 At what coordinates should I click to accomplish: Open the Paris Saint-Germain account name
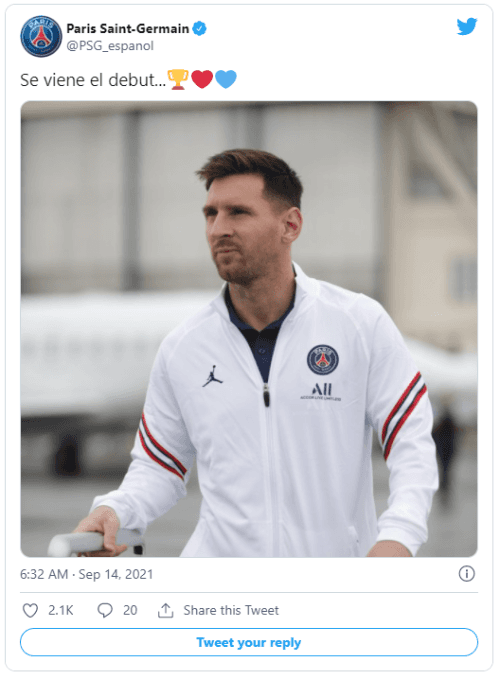click(127, 29)
